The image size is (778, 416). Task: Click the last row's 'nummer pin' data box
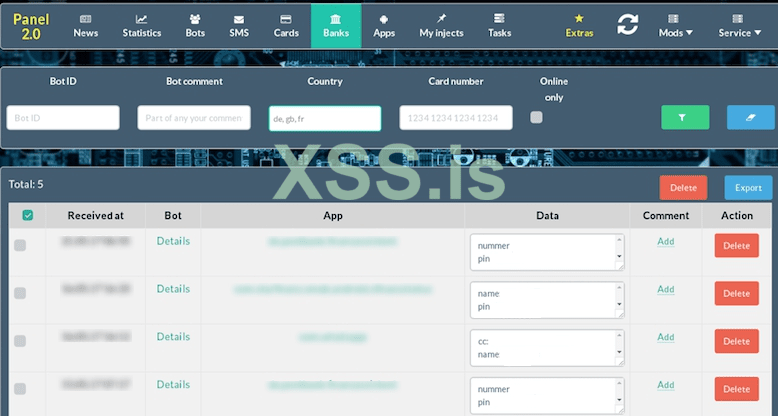[x=547, y=396]
